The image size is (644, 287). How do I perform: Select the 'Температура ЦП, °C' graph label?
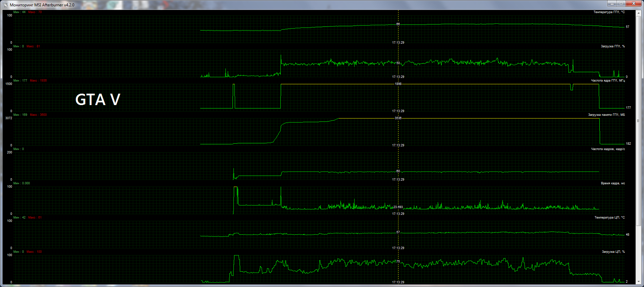click(x=609, y=218)
